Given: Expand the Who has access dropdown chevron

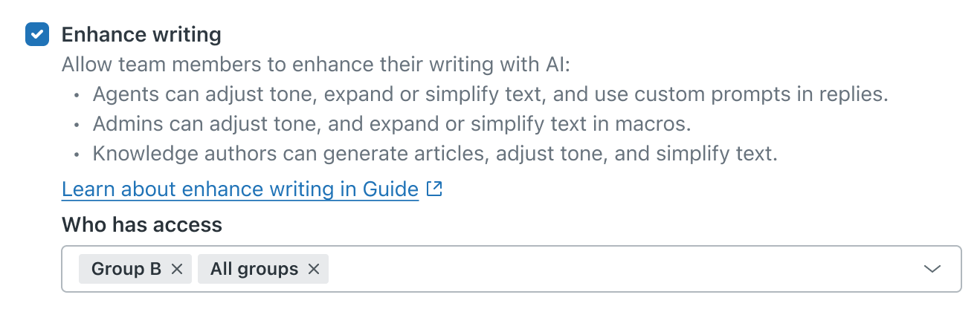Looking at the screenshot, I should (932, 269).
